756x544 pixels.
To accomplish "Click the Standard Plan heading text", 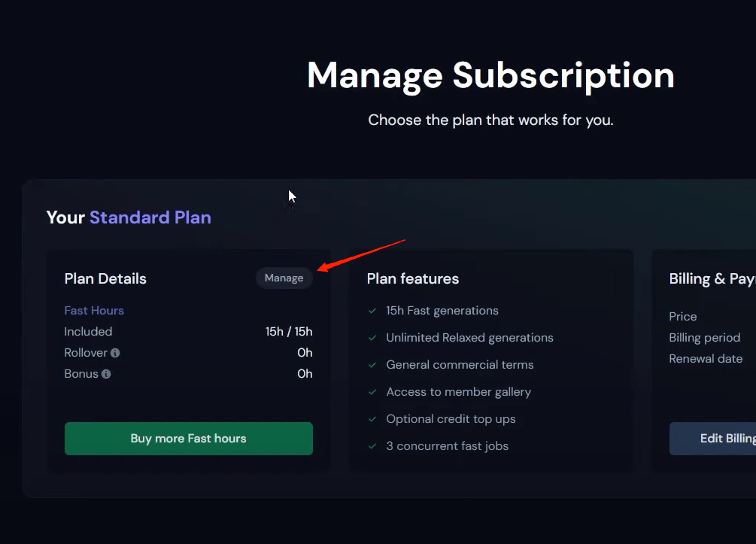I will tap(150, 218).
